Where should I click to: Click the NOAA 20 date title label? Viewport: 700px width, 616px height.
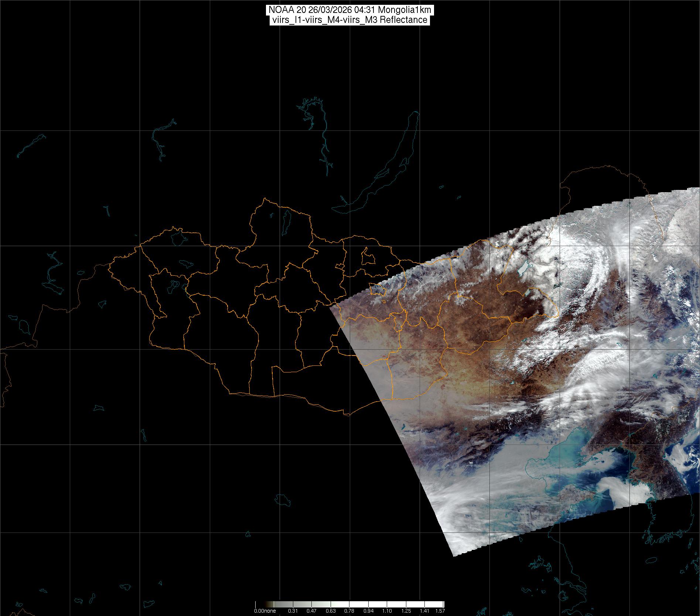(349, 10)
